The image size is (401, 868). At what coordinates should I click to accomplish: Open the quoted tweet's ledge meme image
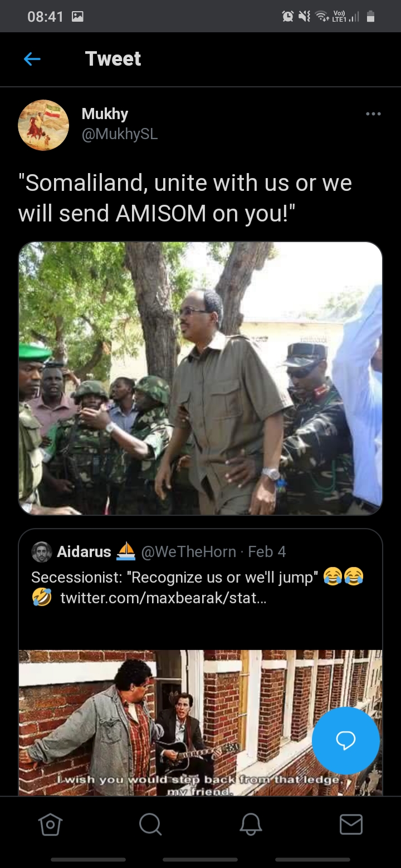pyautogui.click(x=200, y=723)
